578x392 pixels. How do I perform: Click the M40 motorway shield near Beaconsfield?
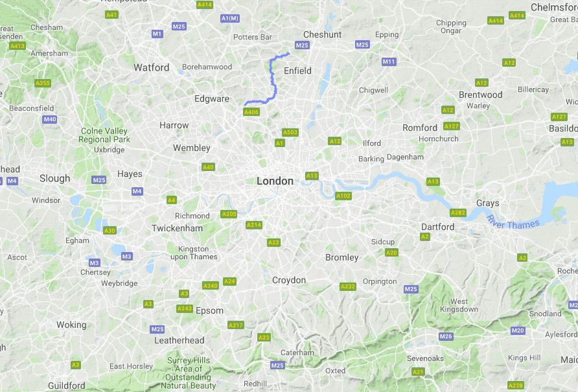tap(50, 119)
